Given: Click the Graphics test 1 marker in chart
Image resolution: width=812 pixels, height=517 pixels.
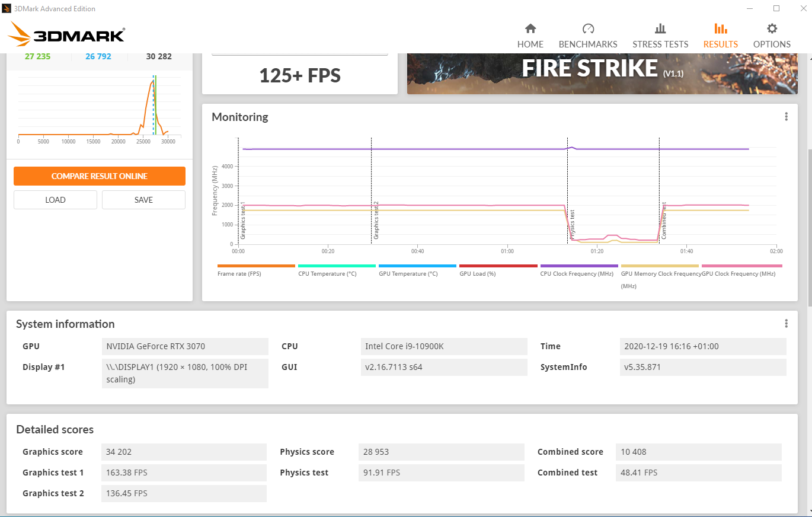Looking at the screenshot, I should [x=242, y=221].
